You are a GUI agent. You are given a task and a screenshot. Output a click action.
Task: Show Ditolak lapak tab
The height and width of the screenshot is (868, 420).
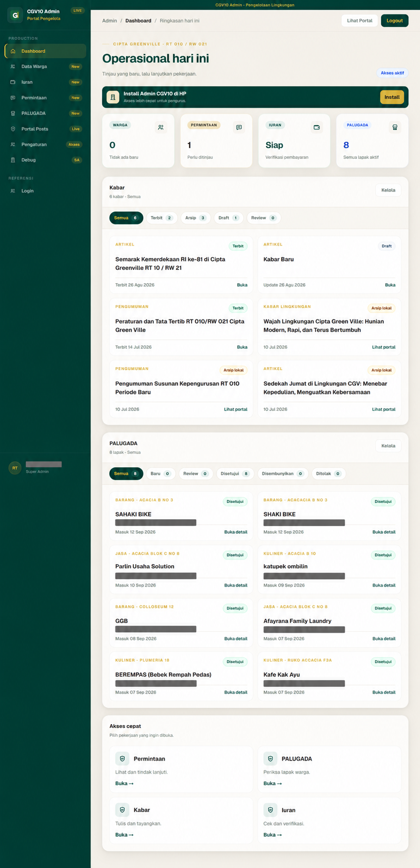[x=328, y=473]
